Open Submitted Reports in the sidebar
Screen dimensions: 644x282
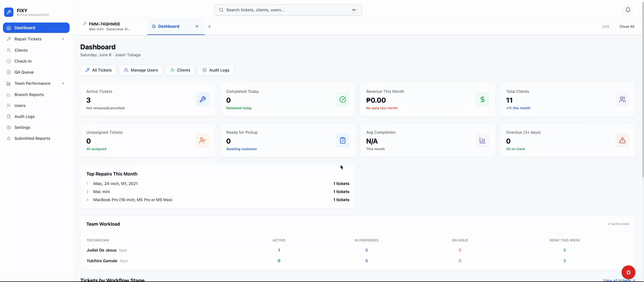(x=36, y=138)
